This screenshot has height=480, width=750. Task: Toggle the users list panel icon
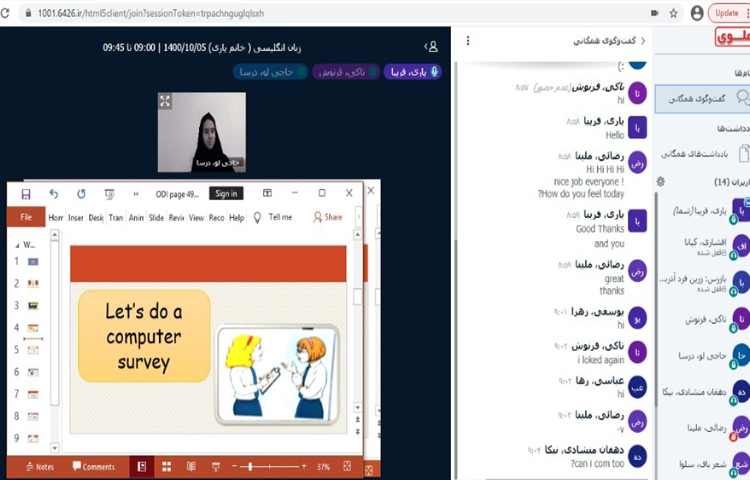431,46
